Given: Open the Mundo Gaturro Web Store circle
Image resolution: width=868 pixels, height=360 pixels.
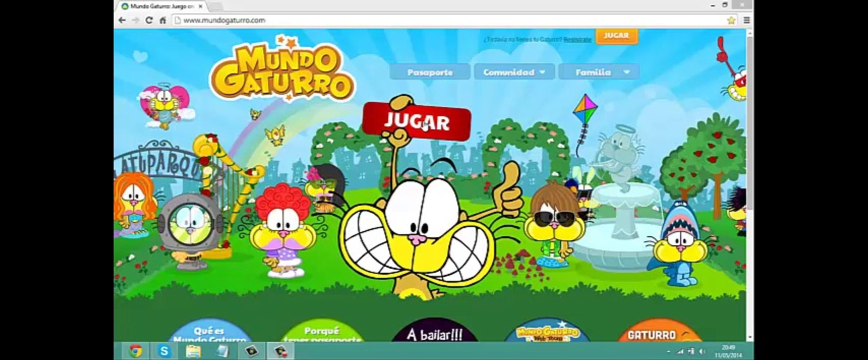Looking at the screenshot, I should (547, 331).
